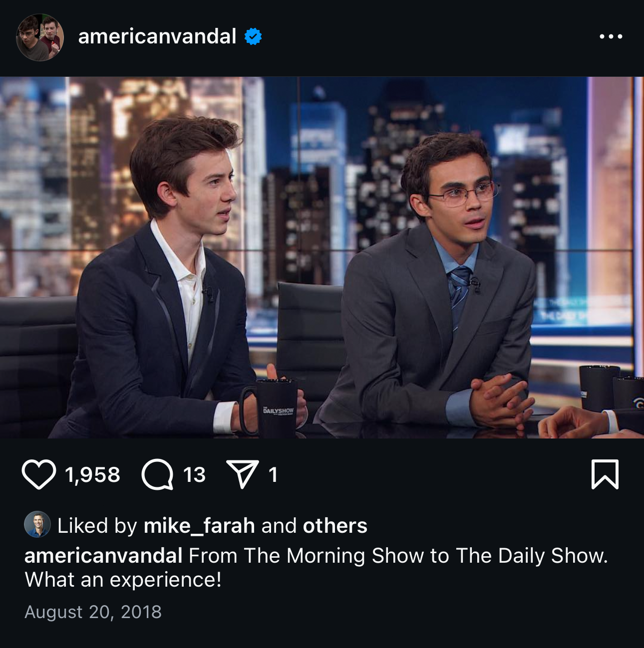This screenshot has width=644, height=648.
Task: Share the post with the paper plane icon
Action: coord(243,474)
